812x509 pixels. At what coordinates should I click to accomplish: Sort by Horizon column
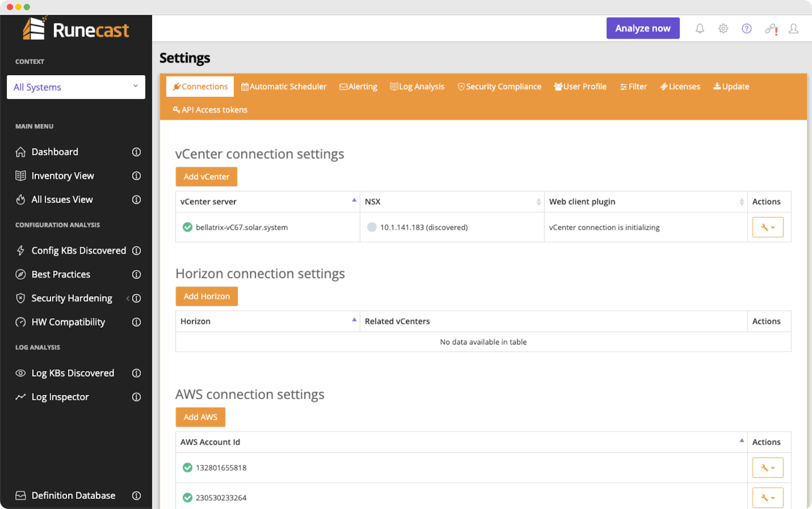[267, 321]
